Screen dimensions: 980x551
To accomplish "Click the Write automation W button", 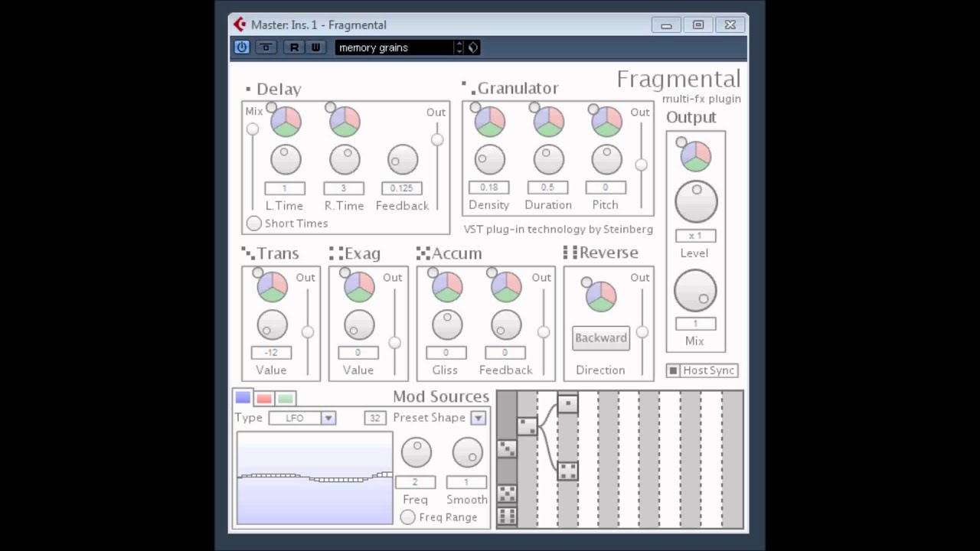I will pyautogui.click(x=315, y=47).
